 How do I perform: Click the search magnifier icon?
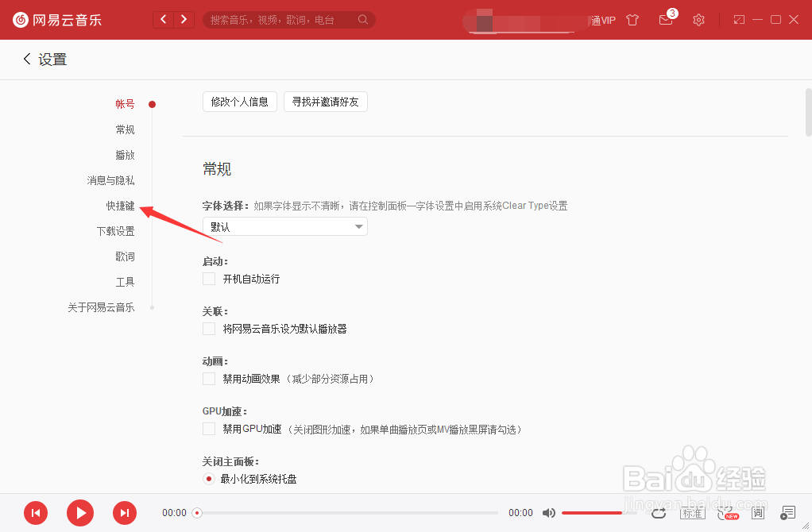click(x=362, y=20)
